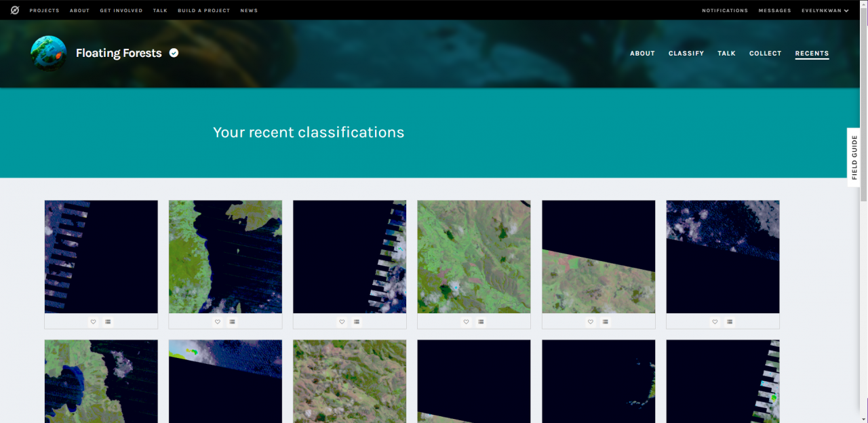868x423 pixels.
Task: Favorite the first image in the top row
Action: (94, 321)
